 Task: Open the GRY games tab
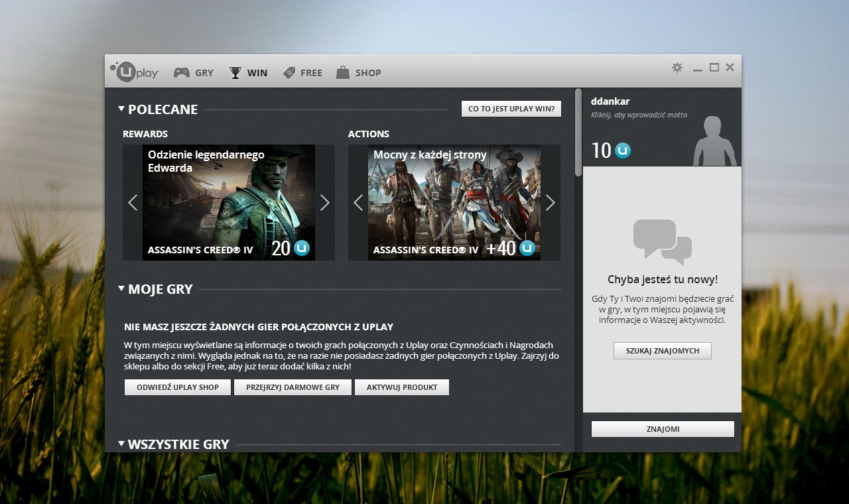194,73
